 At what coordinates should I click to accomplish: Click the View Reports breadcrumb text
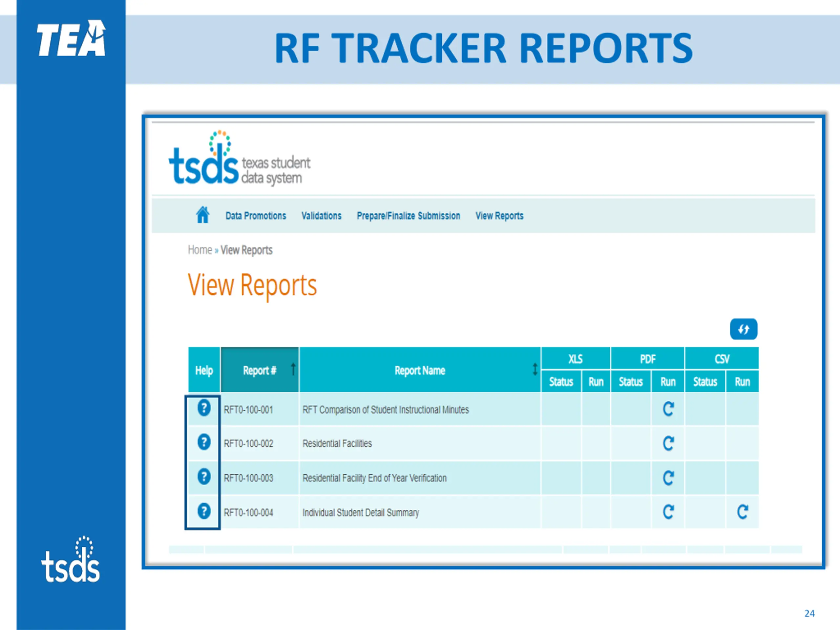[x=246, y=250]
